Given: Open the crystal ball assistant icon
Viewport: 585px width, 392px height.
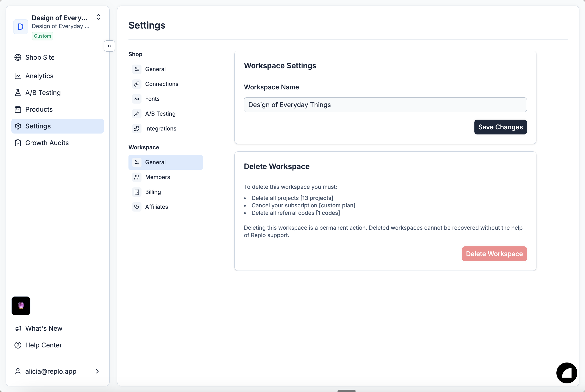Looking at the screenshot, I should [x=21, y=306].
